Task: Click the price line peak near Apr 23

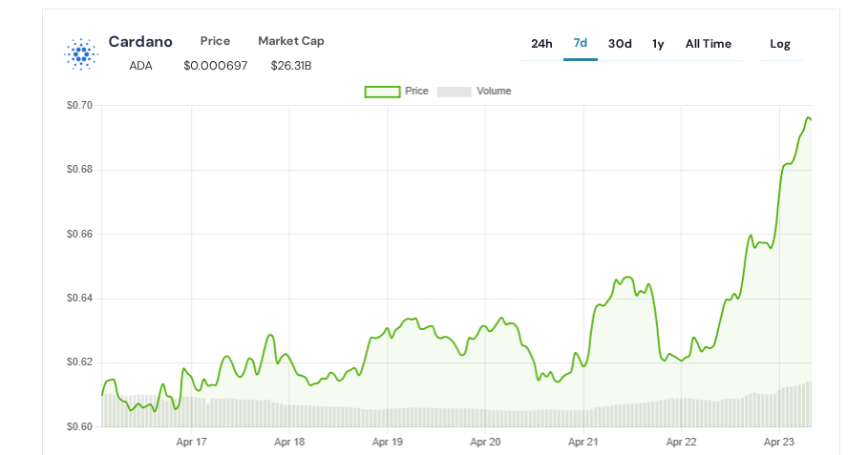Action: [x=808, y=117]
